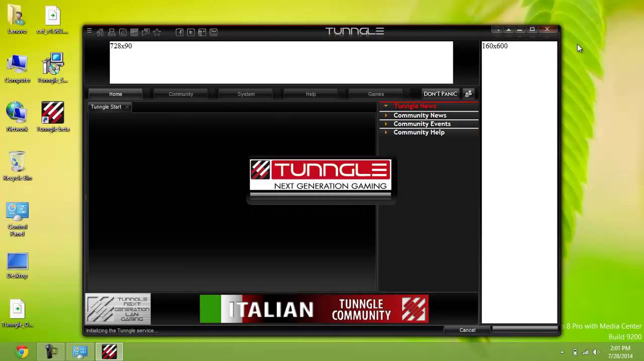Screen dimensions: 644x361
Task: Cancel the Tunngle service initialization
Action: pyautogui.click(x=467, y=330)
